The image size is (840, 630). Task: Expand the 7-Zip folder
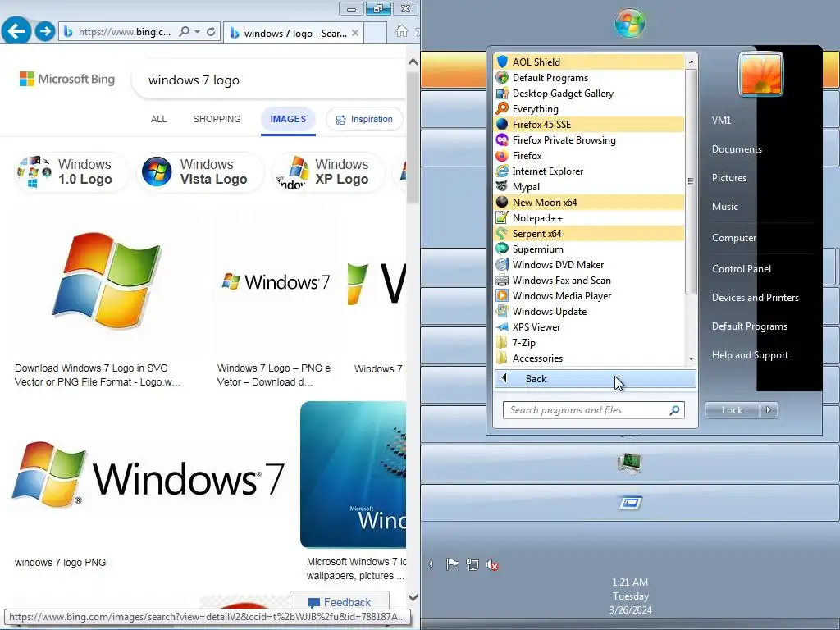pos(589,342)
